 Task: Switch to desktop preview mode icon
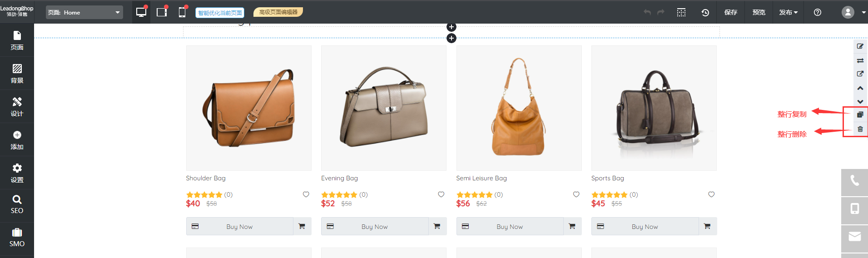coord(141,12)
